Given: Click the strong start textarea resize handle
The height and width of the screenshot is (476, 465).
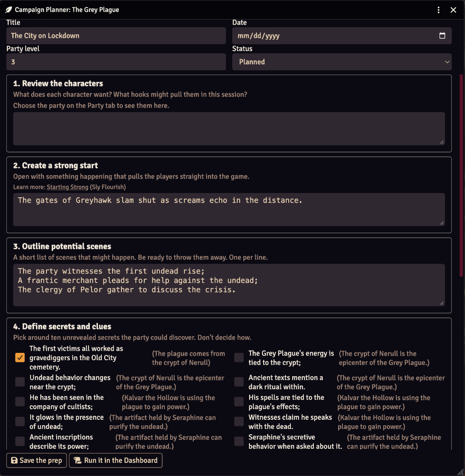Looking at the screenshot, I should tap(442, 223).
